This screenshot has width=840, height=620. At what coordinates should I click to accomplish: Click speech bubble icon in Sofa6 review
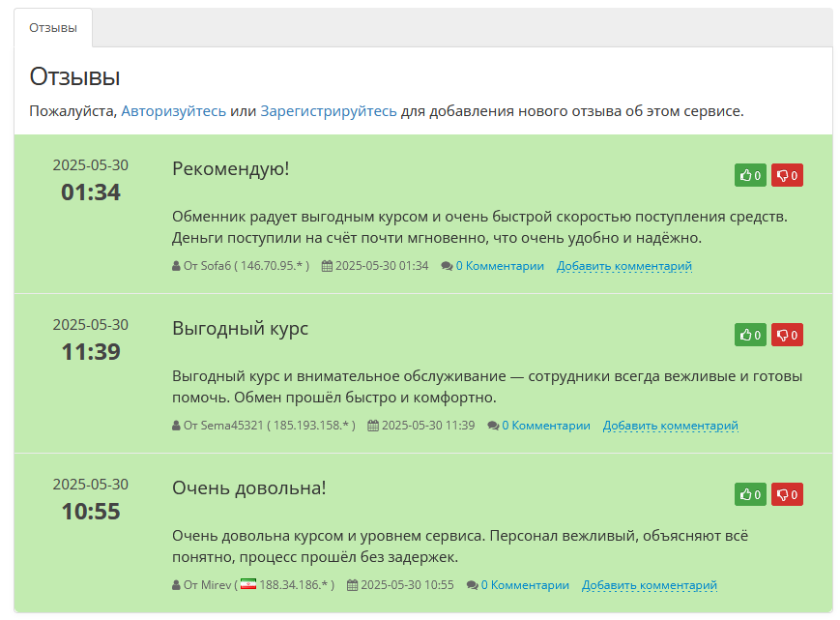click(447, 266)
